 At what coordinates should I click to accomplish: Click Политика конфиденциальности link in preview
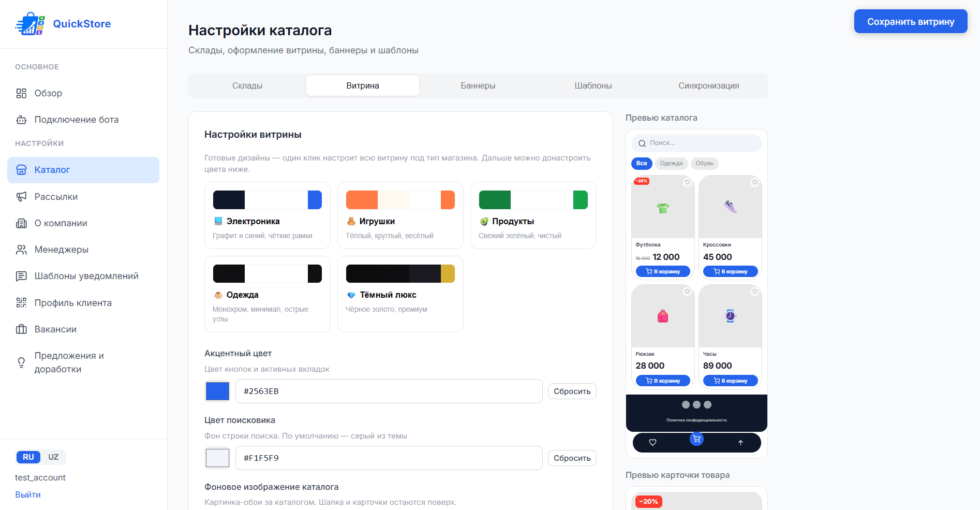click(696, 420)
